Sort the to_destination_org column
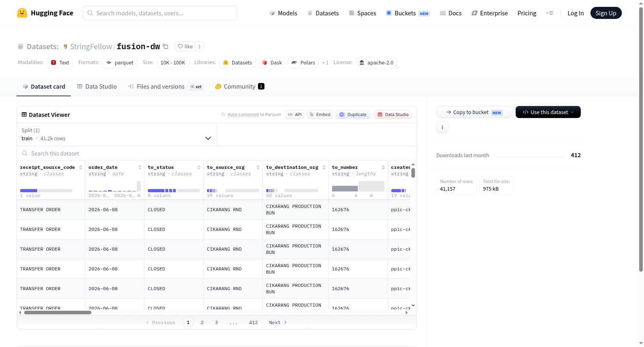 pyautogui.click(x=324, y=167)
